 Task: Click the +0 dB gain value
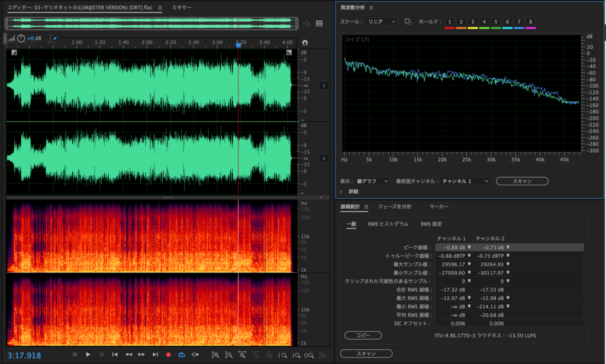[x=34, y=38]
